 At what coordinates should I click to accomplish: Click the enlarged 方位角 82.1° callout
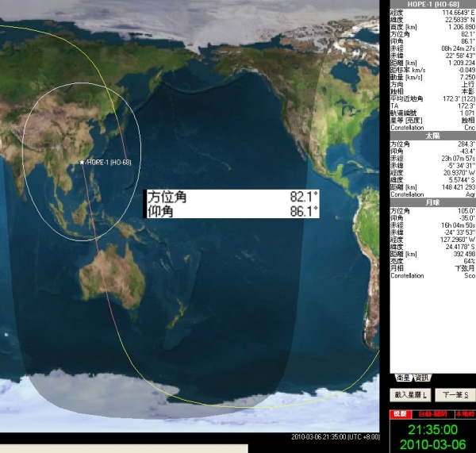pos(232,197)
